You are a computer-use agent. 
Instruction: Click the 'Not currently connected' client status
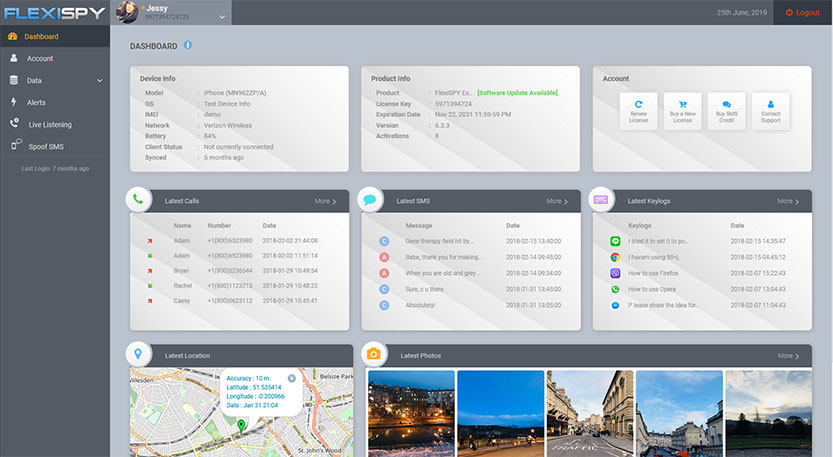tap(239, 147)
